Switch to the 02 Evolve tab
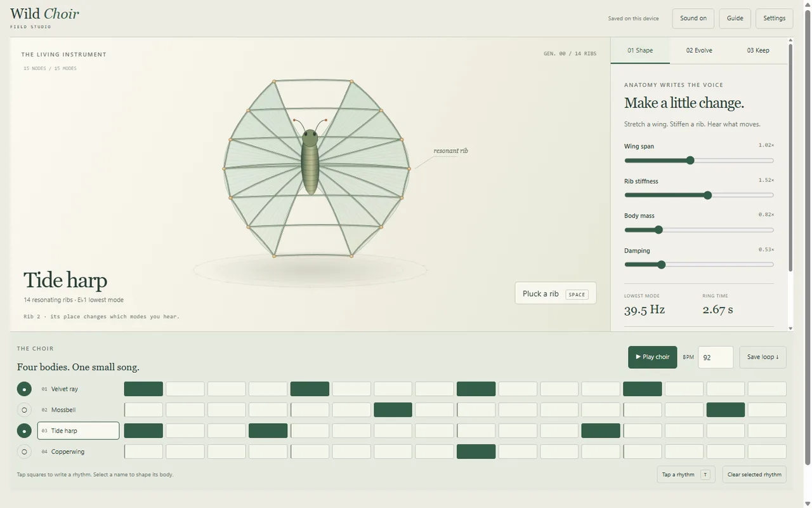 click(x=699, y=51)
